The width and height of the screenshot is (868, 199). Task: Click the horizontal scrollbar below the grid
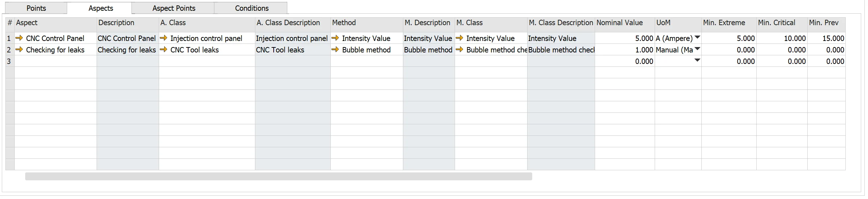[x=278, y=176]
